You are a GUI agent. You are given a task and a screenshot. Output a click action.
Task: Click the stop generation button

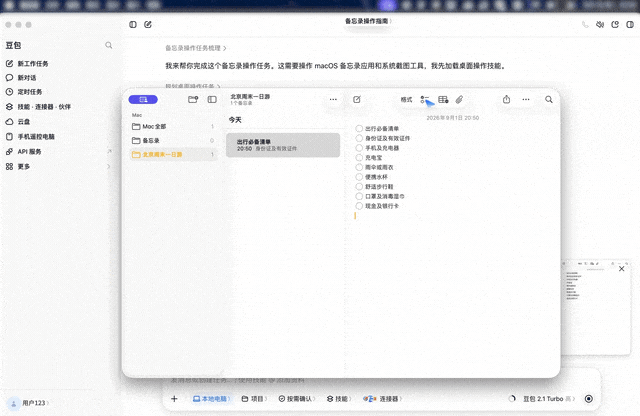(x=589, y=399)
